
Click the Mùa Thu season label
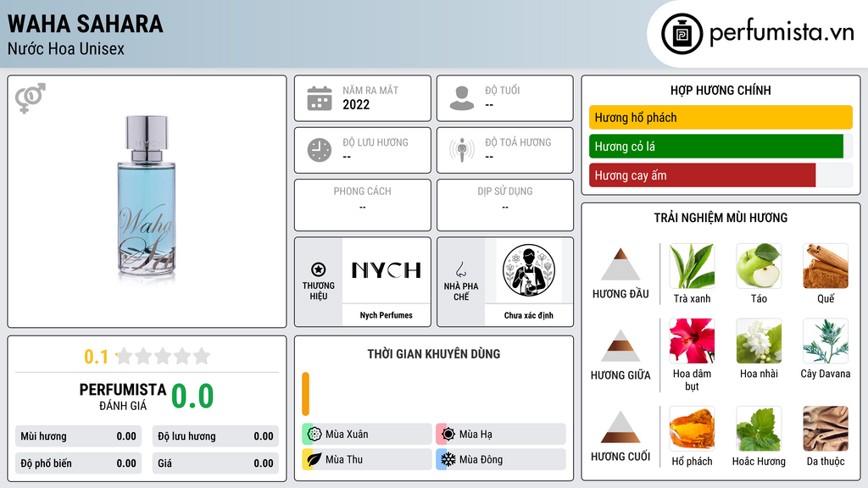coord(344,459)
